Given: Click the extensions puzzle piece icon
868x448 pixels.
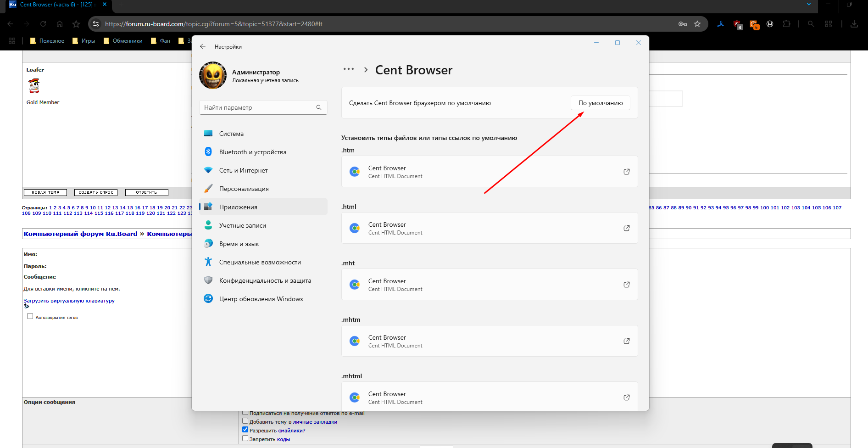Looking at the screenshot, I should [786, 24].
